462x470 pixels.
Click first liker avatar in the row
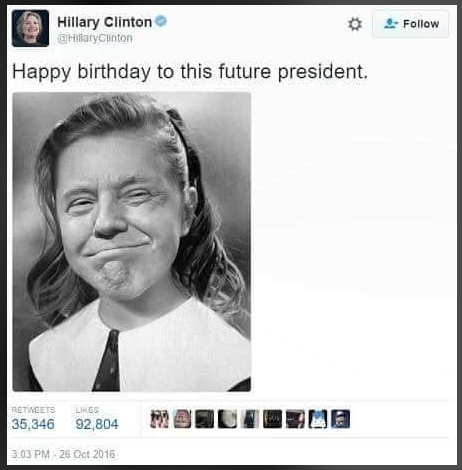[159, 419]
